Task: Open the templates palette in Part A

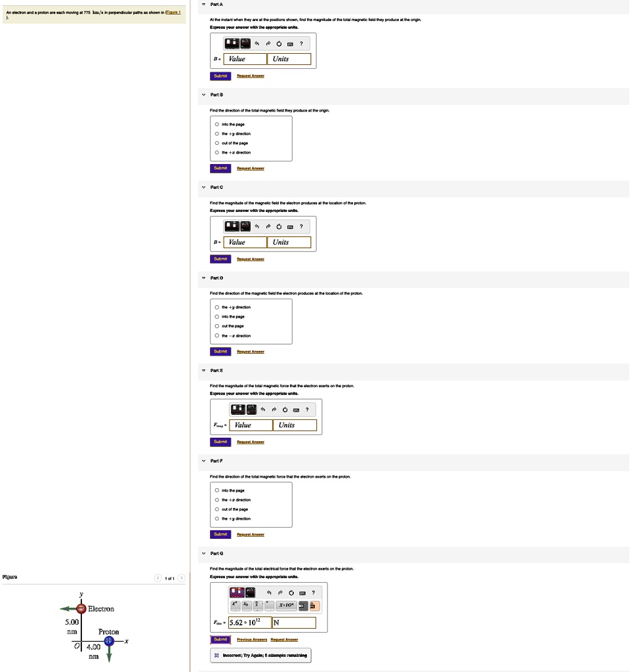Action: click(232, 44)
